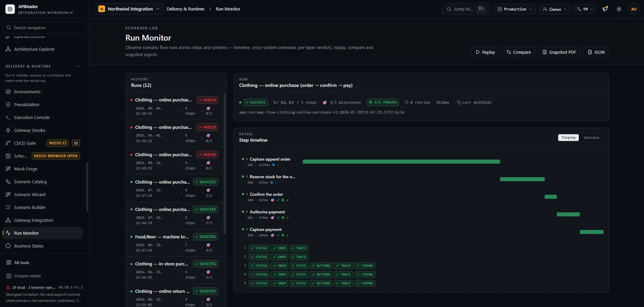The width and height of the screenshot is (644, 307).
Task: Go to Environments page
Action: tap(43, 92)
